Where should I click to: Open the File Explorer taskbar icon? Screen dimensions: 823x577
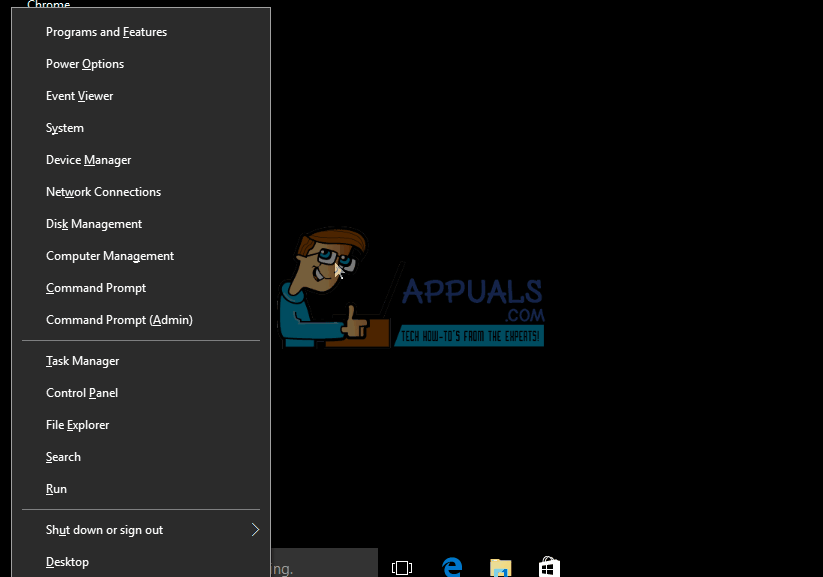point(501,566)
